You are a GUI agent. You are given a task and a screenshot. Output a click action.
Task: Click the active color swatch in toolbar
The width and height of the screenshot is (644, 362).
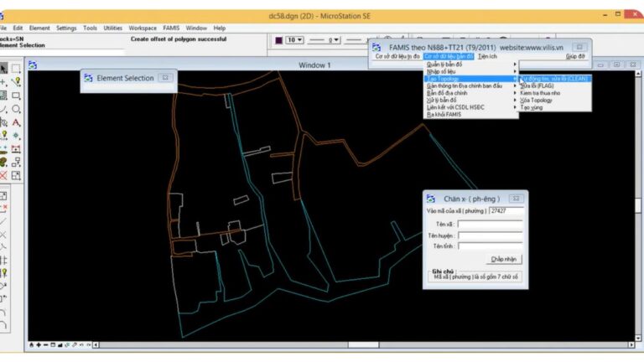coord(278,39)
